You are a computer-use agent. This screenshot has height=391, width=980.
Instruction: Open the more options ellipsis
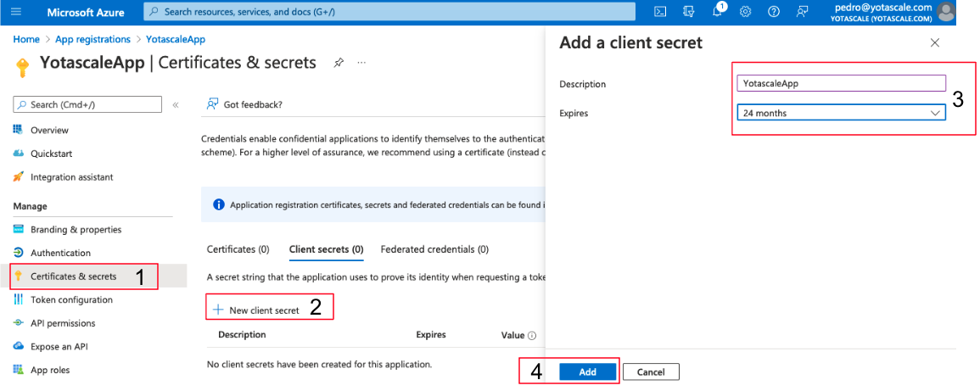tap(361, 63)
